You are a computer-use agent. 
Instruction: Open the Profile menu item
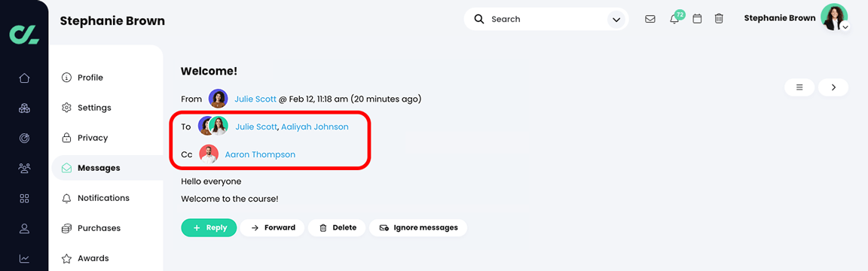point(90,78)
